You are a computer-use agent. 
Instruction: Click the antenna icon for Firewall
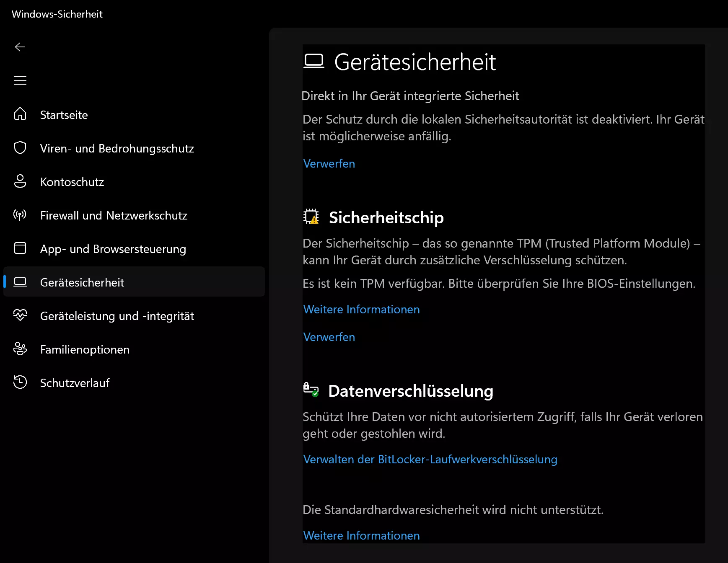click(x=20, y=215)
